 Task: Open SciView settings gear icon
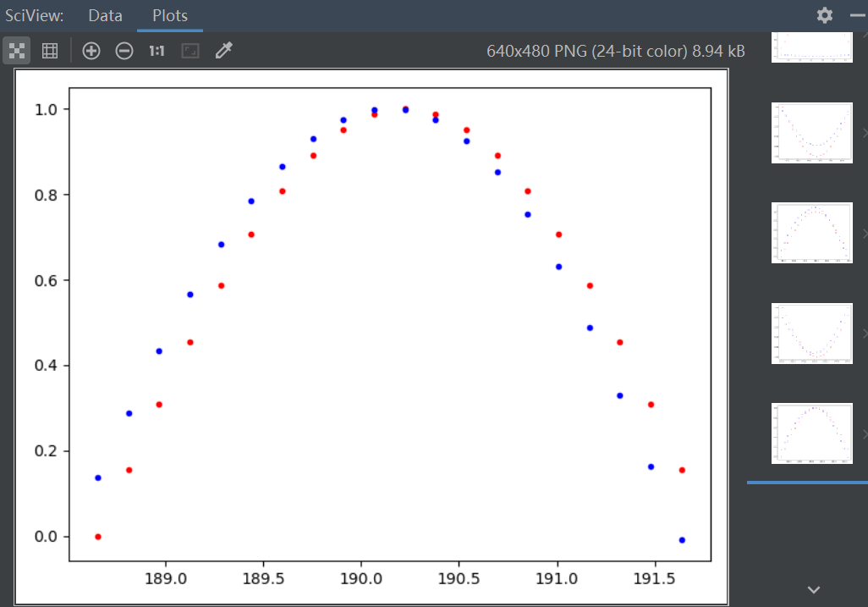(824, 15)
